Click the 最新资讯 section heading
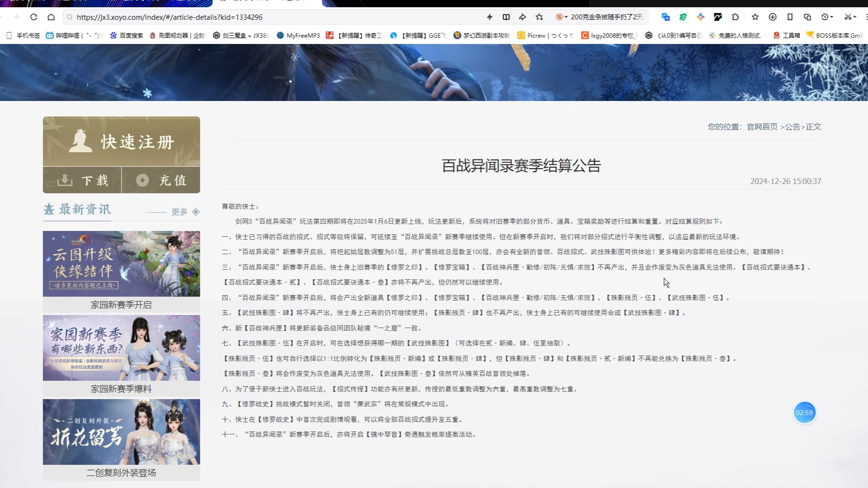 [x=85, y=209]
